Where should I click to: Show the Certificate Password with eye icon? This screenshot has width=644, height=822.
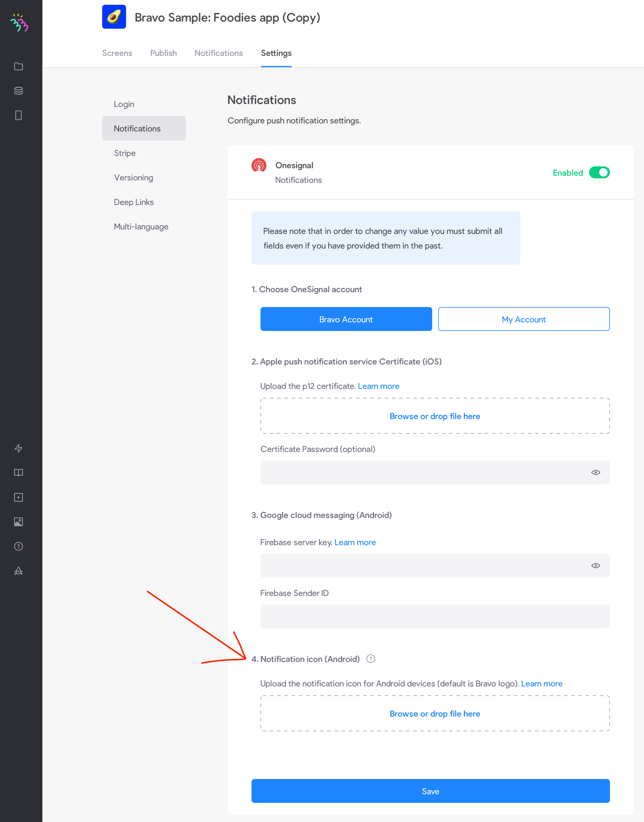point(596,473)
